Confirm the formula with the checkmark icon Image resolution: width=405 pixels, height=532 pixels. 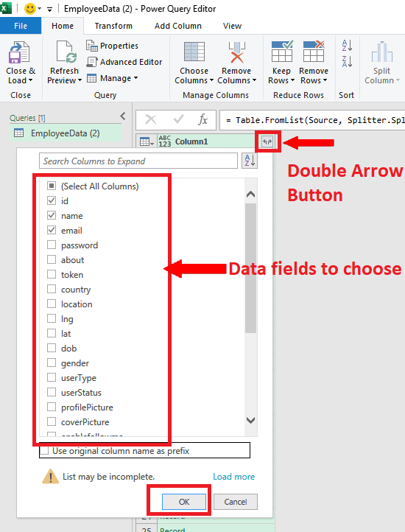pyautogui.click(x=178, y=119)
